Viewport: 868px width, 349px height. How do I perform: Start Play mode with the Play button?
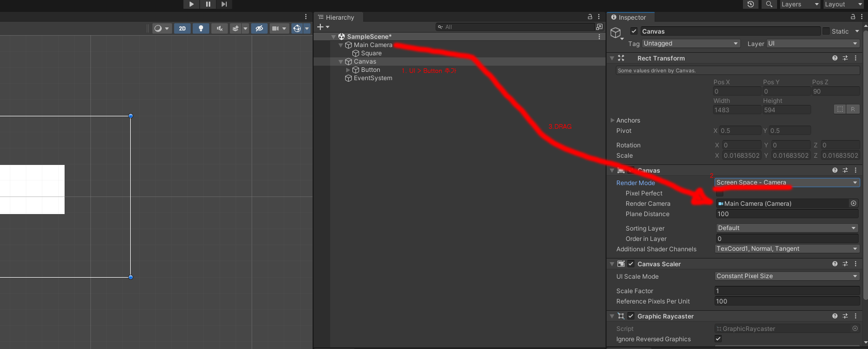click(191, 4)
